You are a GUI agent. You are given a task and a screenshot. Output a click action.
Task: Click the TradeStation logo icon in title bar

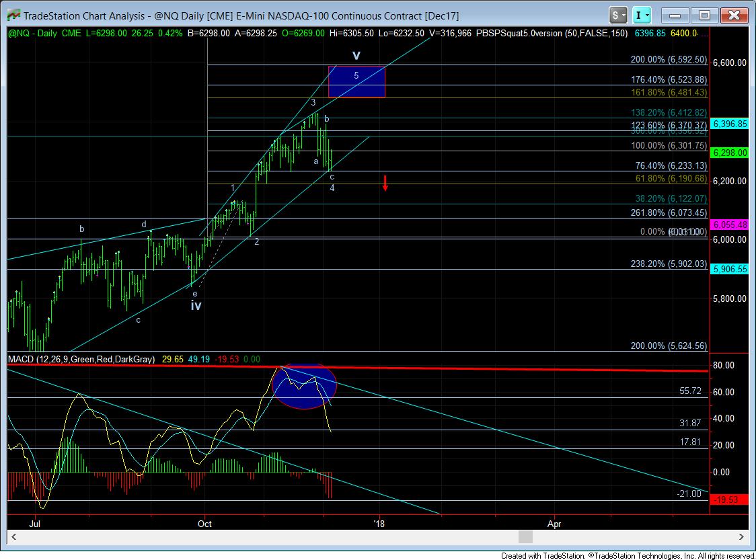click(13, 15)
